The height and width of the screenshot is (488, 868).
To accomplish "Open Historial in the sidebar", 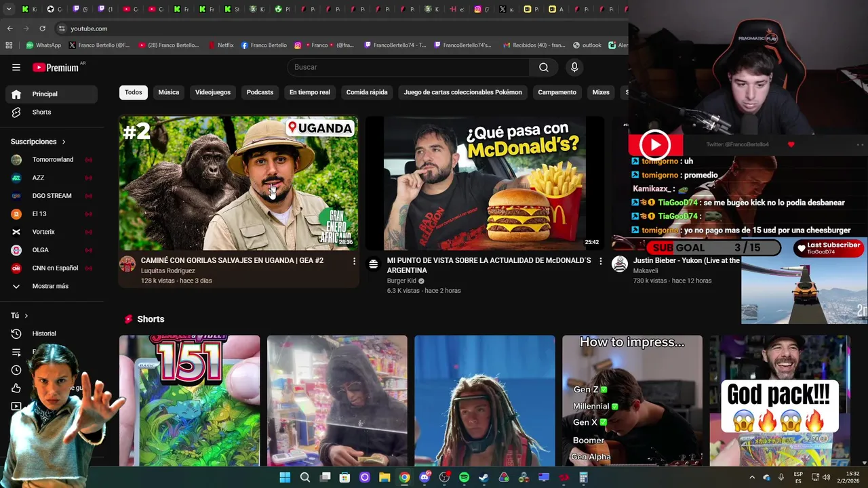I will (x=52, y=333).
